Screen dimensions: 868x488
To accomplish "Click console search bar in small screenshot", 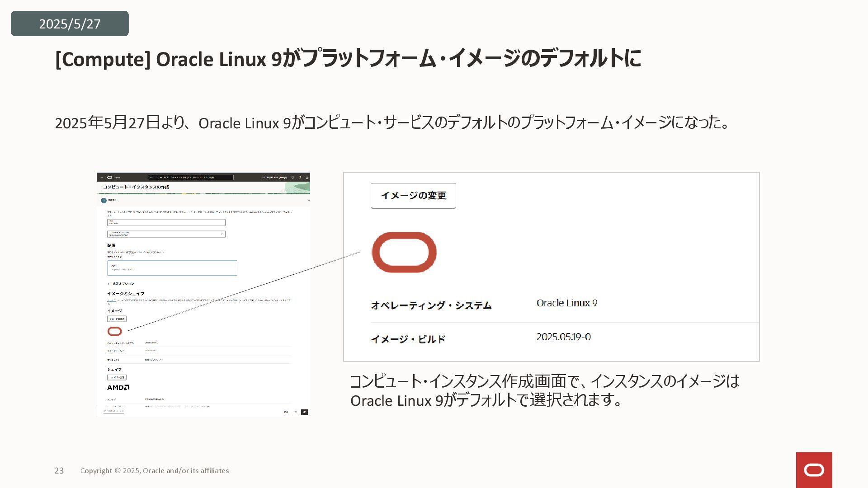I will [x=190, y=178].
